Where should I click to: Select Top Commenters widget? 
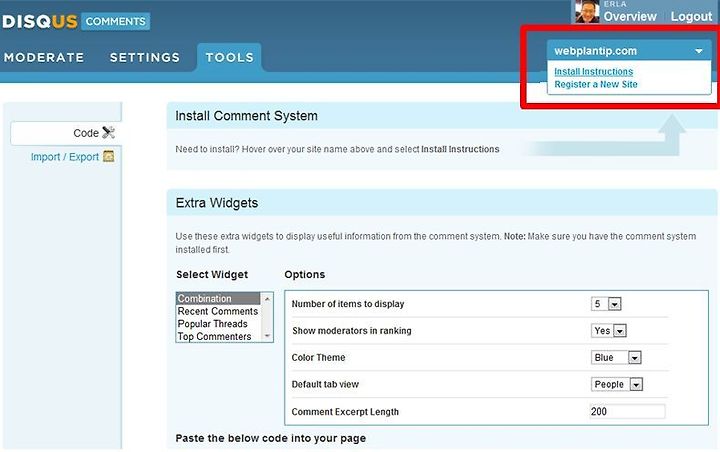tap(218, 337)
